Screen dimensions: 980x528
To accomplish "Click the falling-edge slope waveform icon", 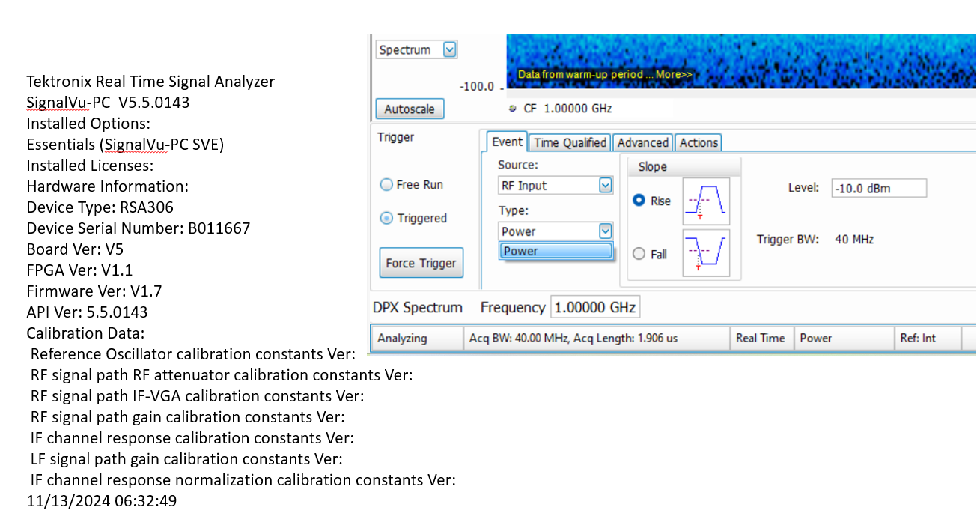I will [706, 253].
